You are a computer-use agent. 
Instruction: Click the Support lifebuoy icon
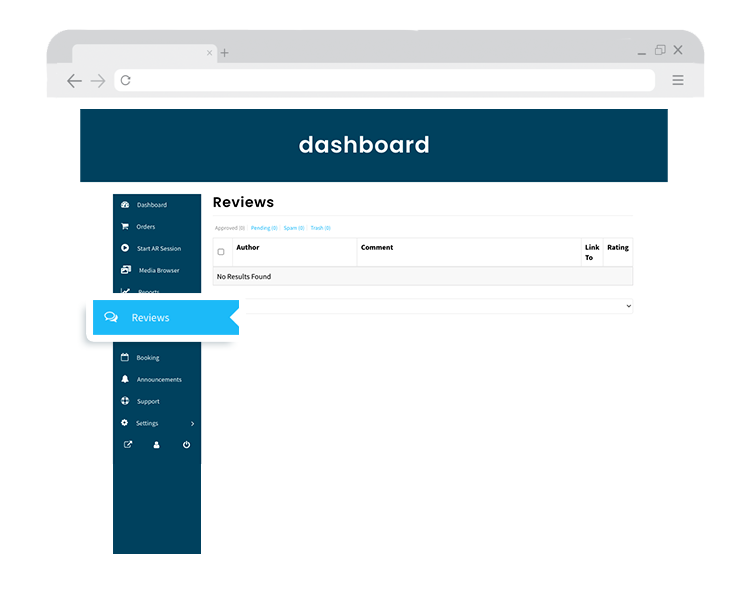pos(125,401)
